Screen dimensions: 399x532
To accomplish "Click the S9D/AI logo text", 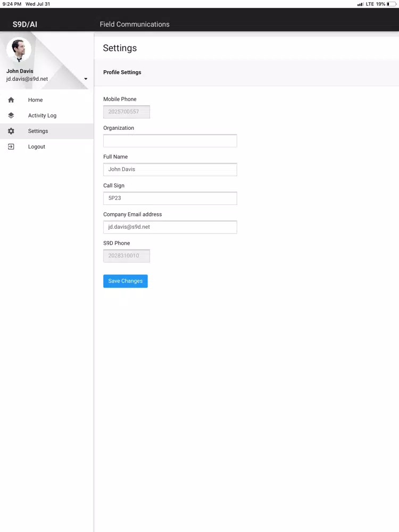I will (x=25, y=24).
